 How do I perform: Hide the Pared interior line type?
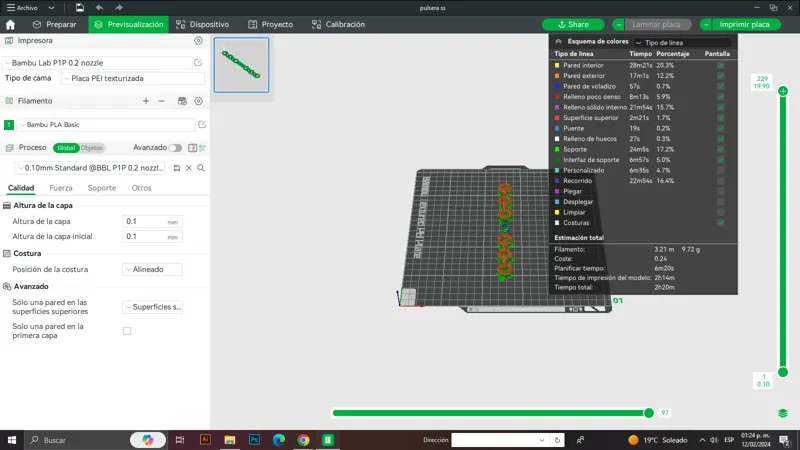(720, 65)
